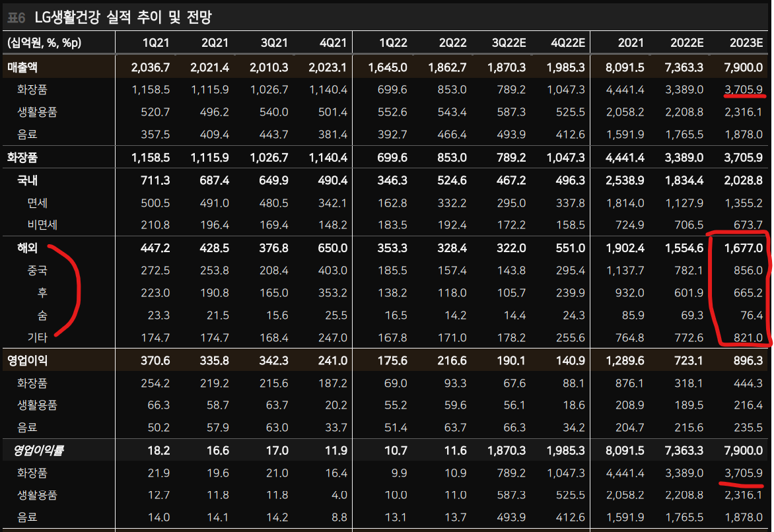
Task: Select 생활용품 sales value 520.7
Action: [x=155, y=112]
